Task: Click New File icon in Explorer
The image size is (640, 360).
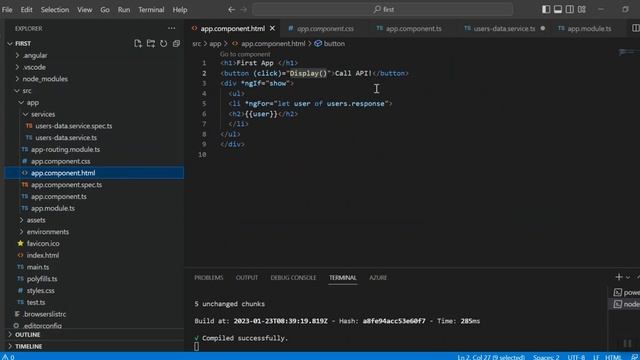Action: coord(138,43)
